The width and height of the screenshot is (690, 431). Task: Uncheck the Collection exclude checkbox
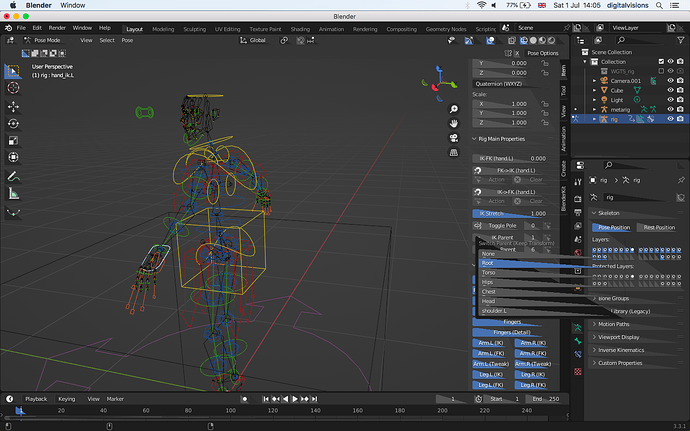point(661,62)
